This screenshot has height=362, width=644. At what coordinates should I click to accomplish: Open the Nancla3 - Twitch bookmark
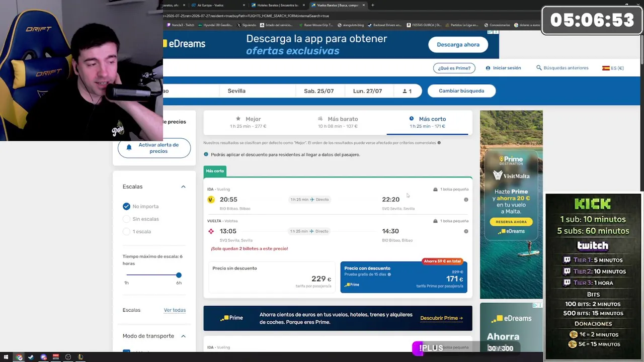click(x=181, y=25)
